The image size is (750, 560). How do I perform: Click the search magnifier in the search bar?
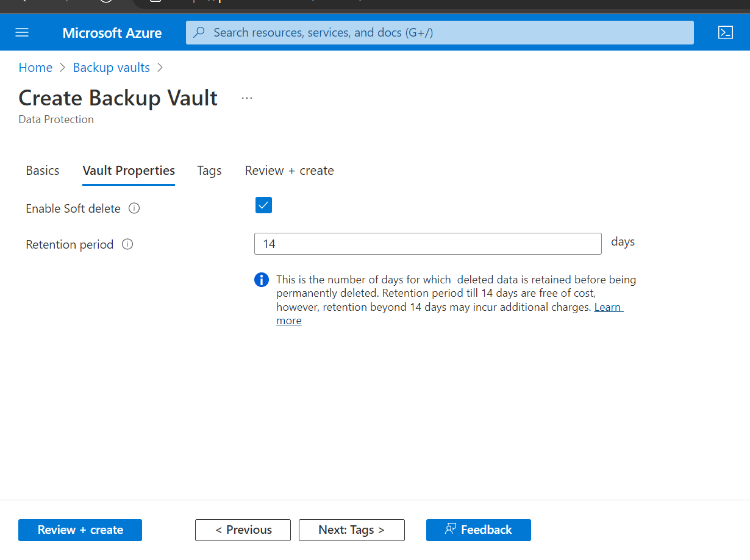[x=199, y=32]
